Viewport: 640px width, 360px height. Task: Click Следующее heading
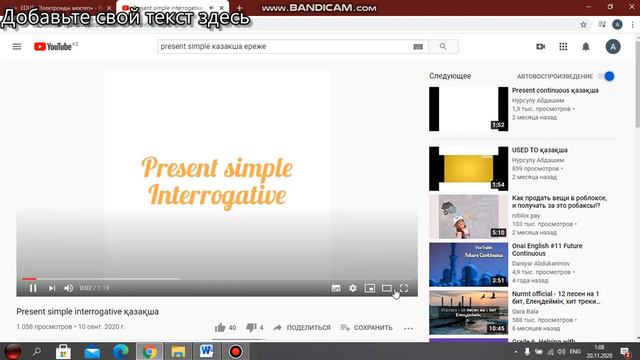click(450, 76)
